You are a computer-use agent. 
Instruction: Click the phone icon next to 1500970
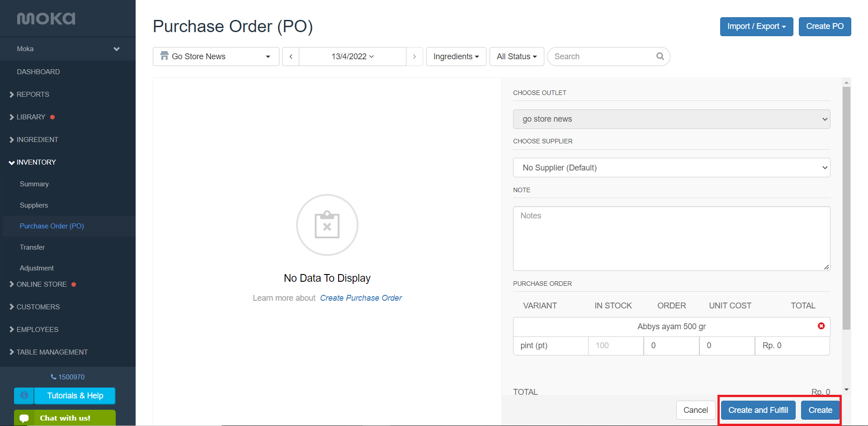coord(52,377)
